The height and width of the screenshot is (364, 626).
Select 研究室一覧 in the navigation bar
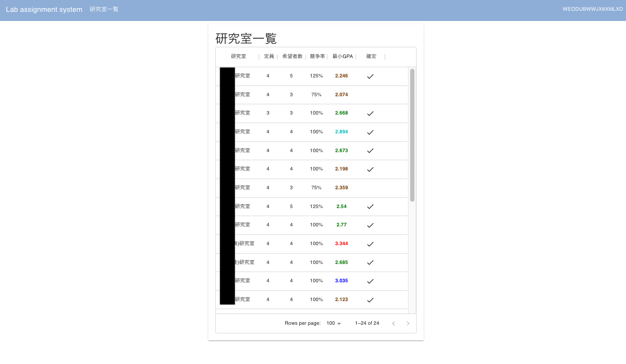(103, 9)
